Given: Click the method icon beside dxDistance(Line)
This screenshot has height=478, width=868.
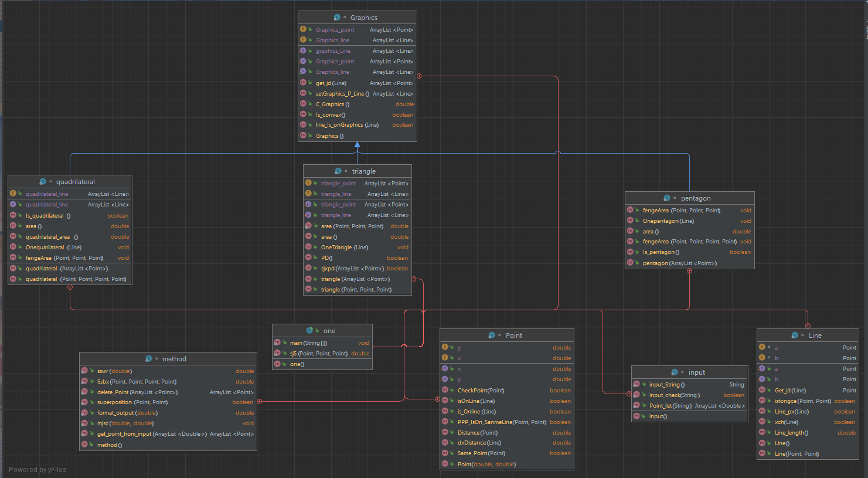Looking at the screenshot, I should pos(445,442).
